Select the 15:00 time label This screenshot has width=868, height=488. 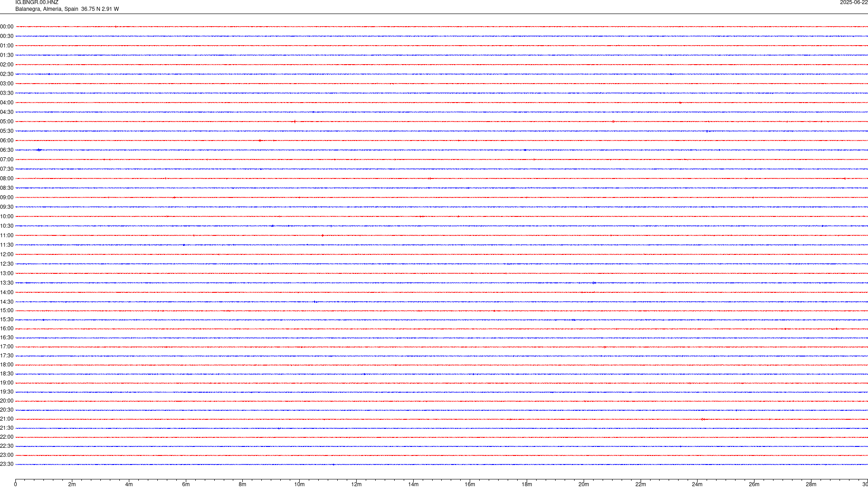pos(7,310)
